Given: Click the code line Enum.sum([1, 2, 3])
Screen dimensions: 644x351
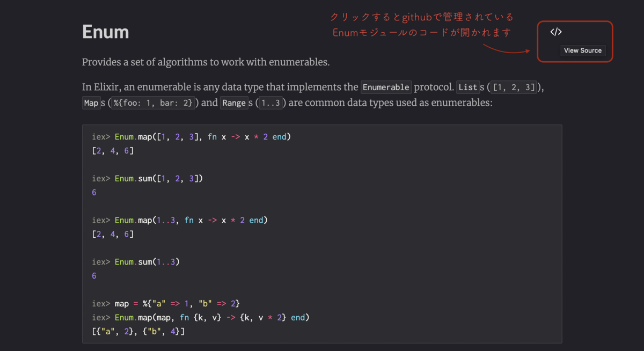Looking at the screenshot, I should pos(148,178).
